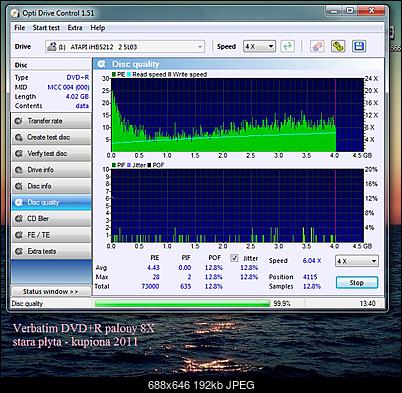Click the FE / TE sidebar icon
This screenshot has height=393, width=402.
[19, 235]
